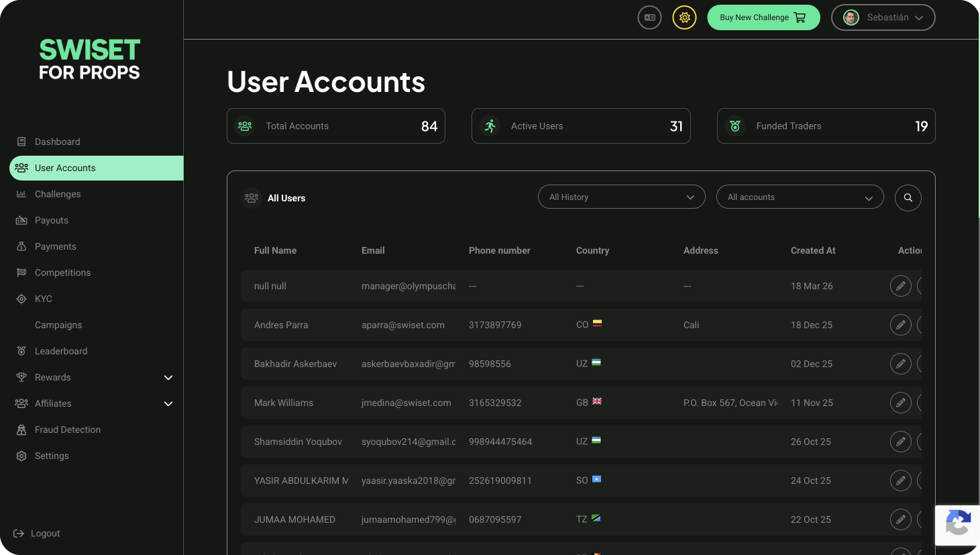Open the KYC section
Screen dimensions: 980x555
44,299
